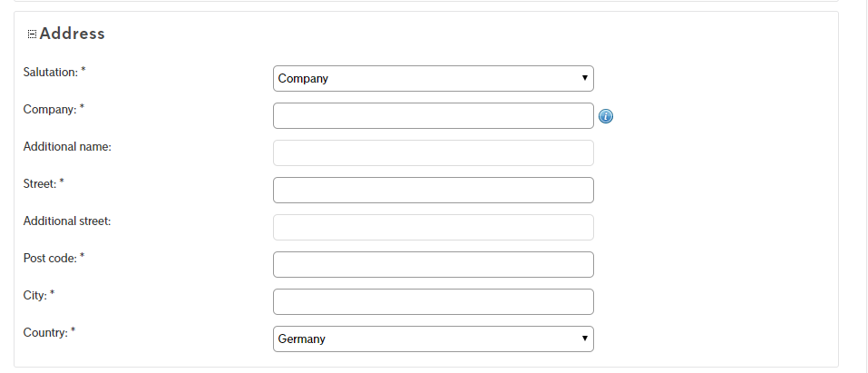
Task: Click into the City input field
Action: click(x=434, y=301)
